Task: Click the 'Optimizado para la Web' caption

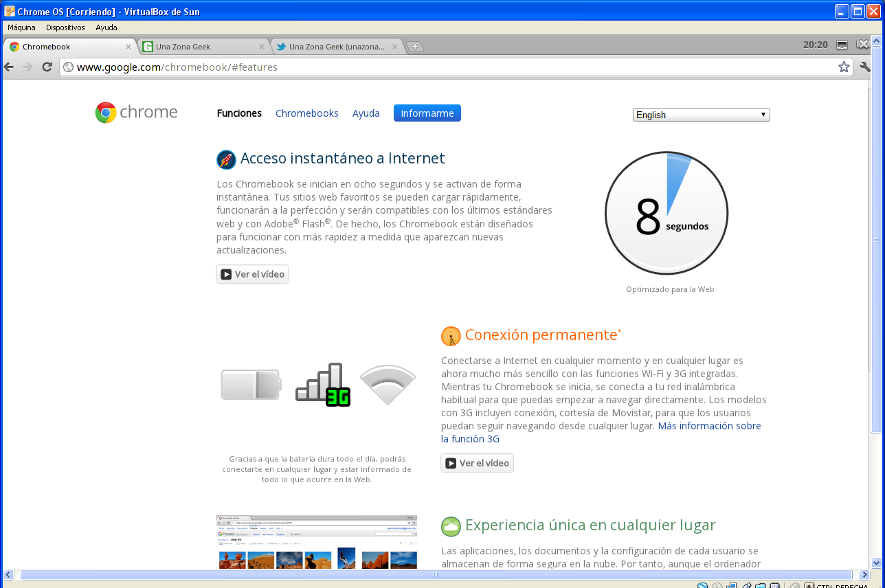Action: pos(670,289)
